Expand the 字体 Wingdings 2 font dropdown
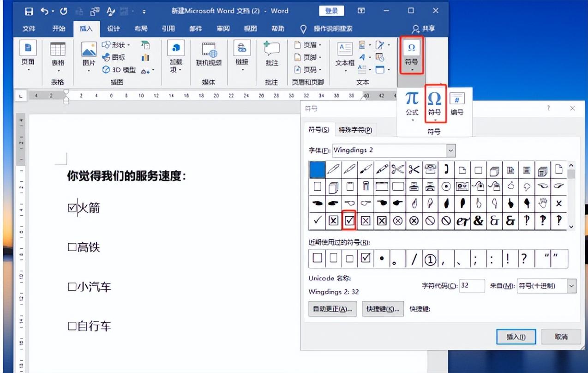The width and height of the screenshot is (588, 373). (x=451, y=150)
